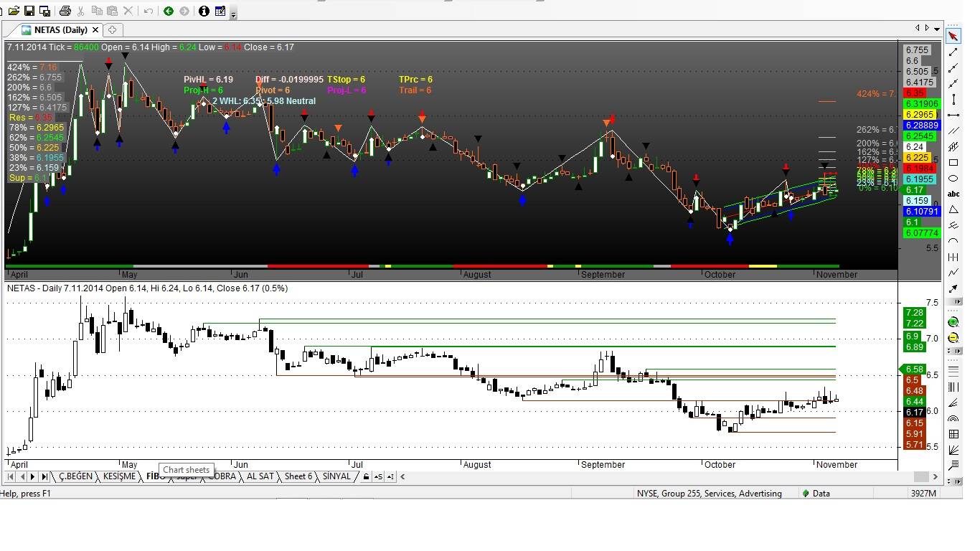Screen dimensions: 980x551
Task: Click the Save floppy disk icon
Action: pyautogui.click(x=29, y=11)
